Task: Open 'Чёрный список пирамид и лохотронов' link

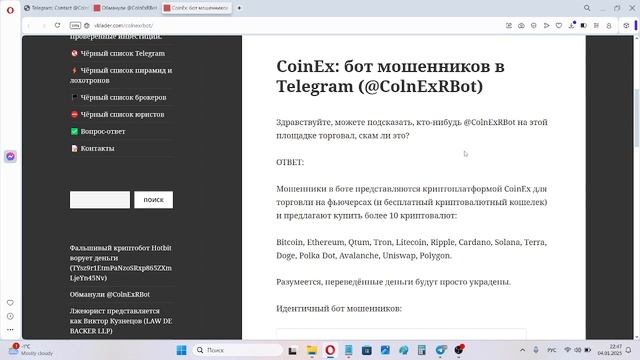Action: pyautogui.click(x=121, y=76)
